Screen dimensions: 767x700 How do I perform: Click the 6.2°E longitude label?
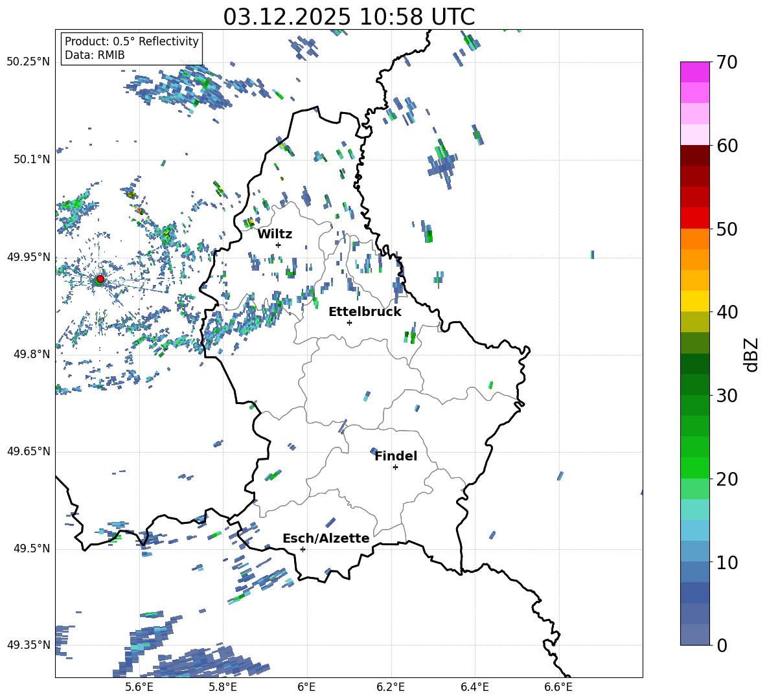(391, 687)
